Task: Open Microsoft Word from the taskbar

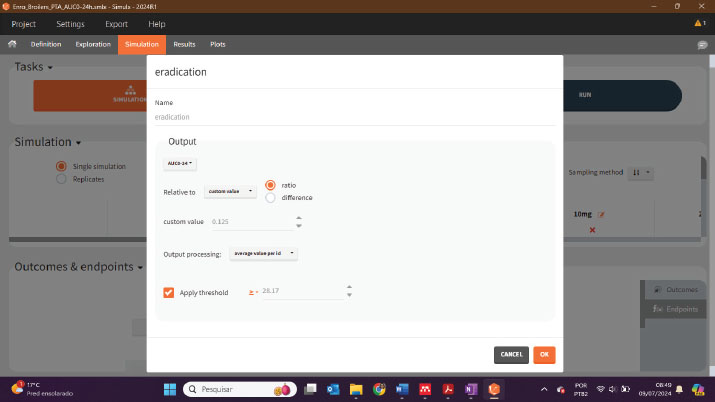Action: pyautogui.click(x=402, y=388)
